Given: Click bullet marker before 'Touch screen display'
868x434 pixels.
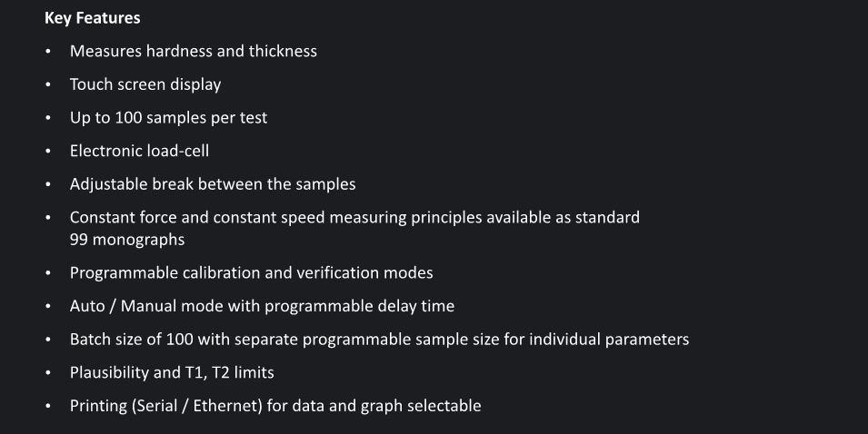Looking at the screenshot, I should tap(48, 85).
